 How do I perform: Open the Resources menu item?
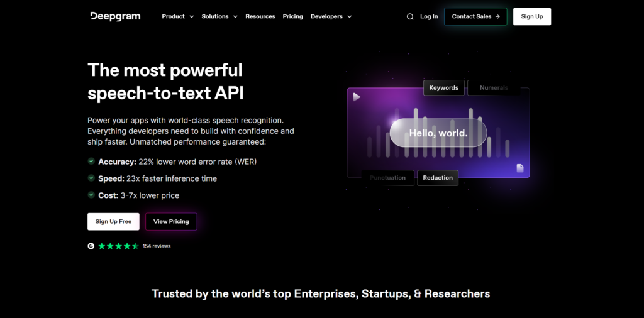click(x=260, y=16)
